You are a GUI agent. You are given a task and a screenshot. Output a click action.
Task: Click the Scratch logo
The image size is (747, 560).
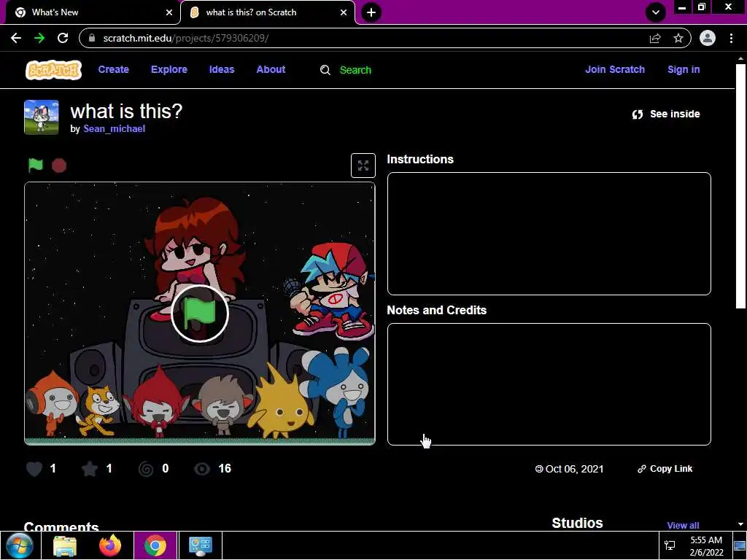click(53, 70)
